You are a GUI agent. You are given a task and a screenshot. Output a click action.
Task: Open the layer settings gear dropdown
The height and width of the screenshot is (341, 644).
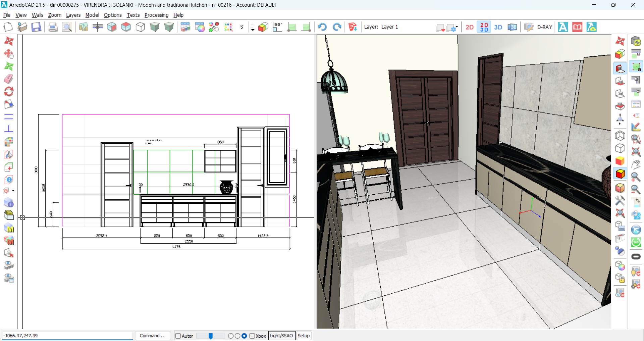(452, 28)
